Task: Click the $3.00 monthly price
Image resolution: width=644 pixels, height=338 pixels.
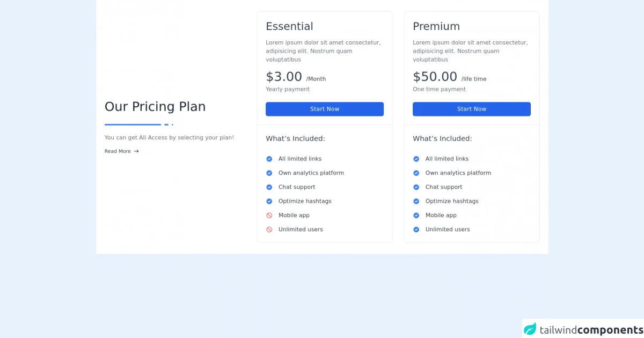Action: 284,77
